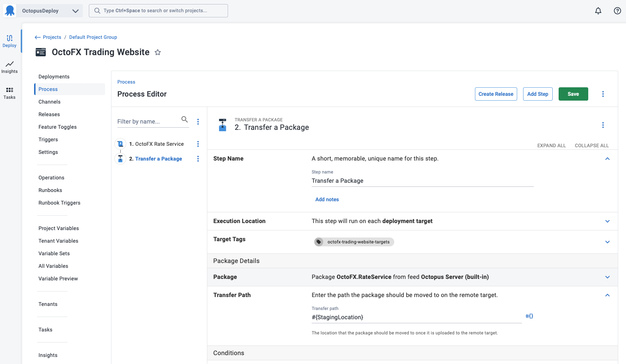Image resolution: width=626 pixels, height=364 pixels.
Task: Expand the Execution Location section
Action: click(607, 221)
